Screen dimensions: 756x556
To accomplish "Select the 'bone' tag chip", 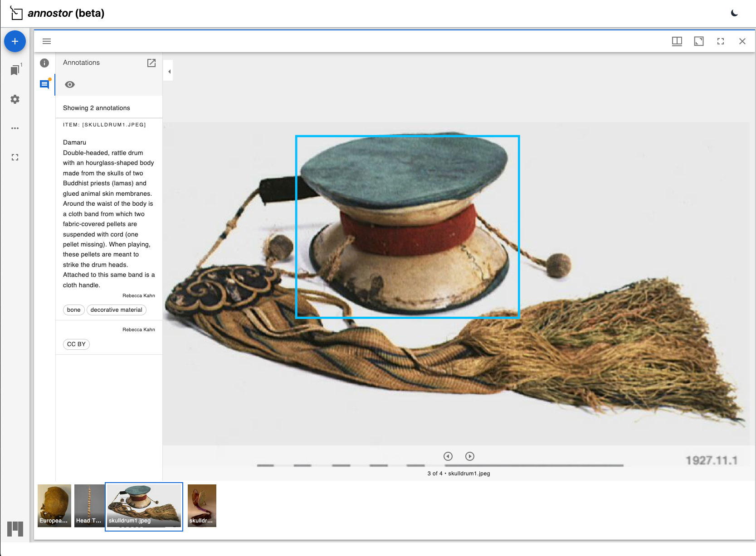I will (73, 310).
